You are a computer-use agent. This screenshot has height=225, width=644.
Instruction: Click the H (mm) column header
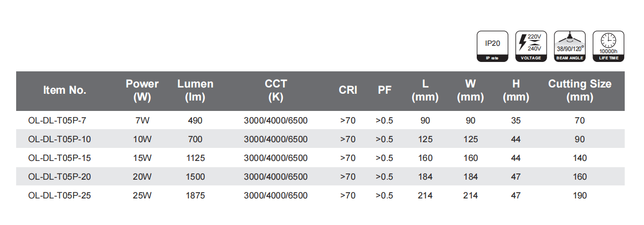[x=516, y=90]
